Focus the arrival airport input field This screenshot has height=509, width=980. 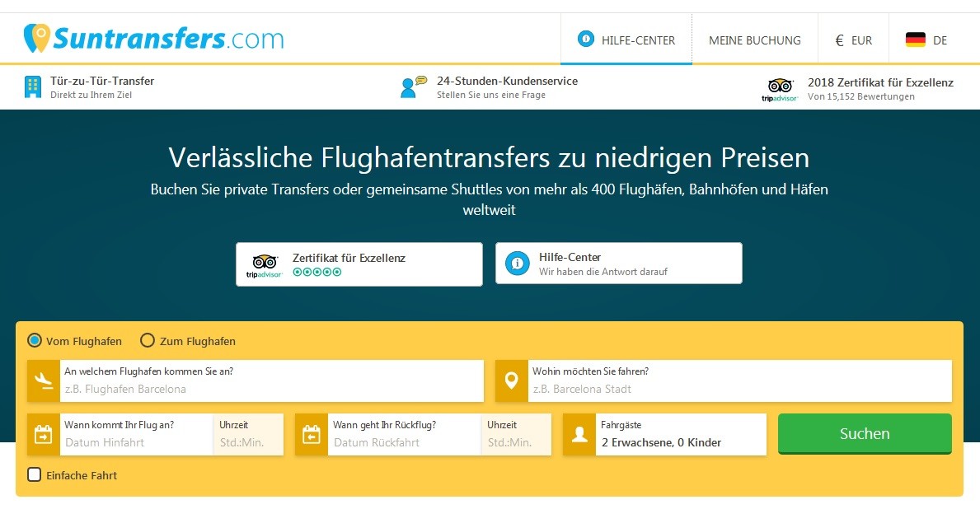(272, 381)
